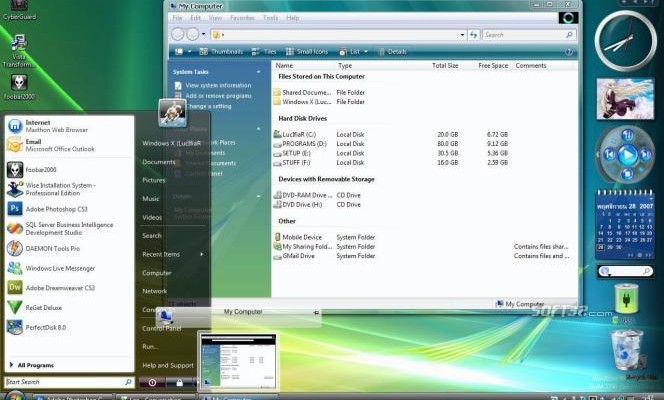
Task: Collapse the System Tasks panel
Action: click(257, 72)
